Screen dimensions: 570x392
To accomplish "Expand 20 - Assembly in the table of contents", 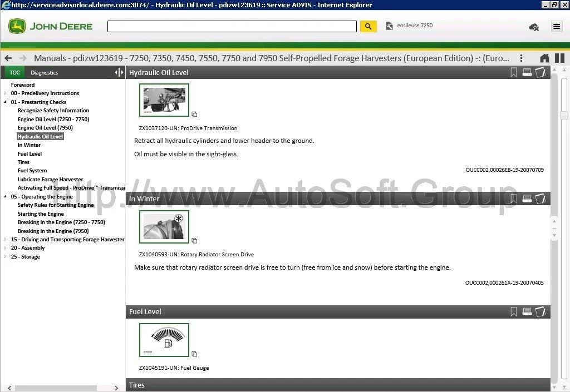I will (x=4, y=248).
